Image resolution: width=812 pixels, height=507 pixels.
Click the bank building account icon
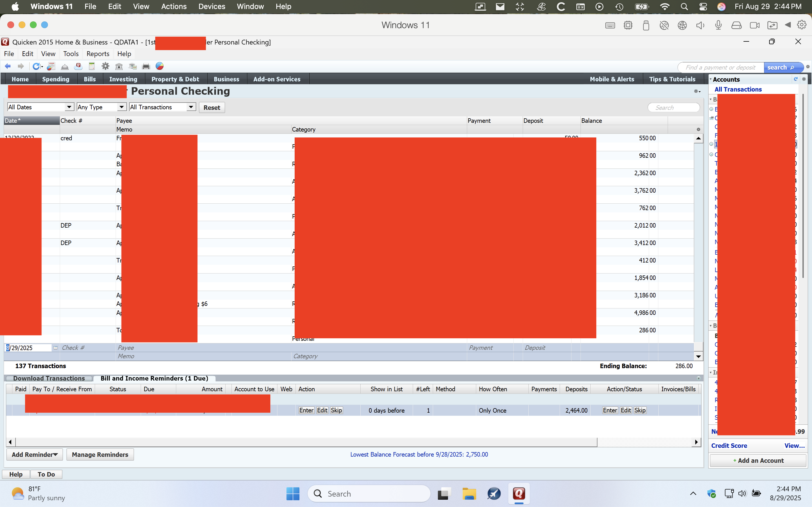point(119,66)
